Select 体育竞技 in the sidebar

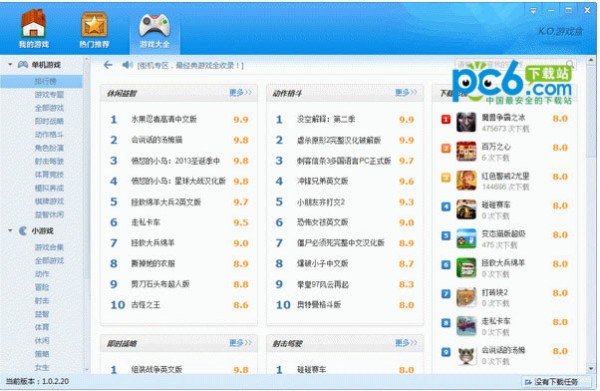pyautogui.click(x=49, y=174)
